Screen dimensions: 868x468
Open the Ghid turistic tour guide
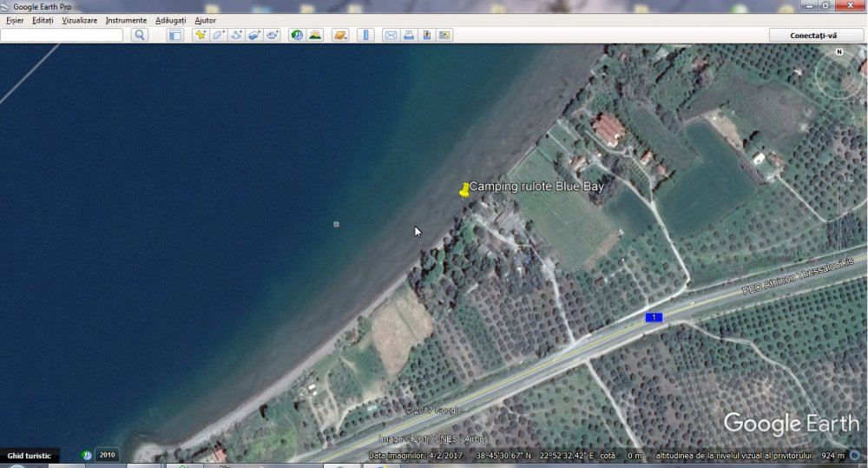click(30, 455)
